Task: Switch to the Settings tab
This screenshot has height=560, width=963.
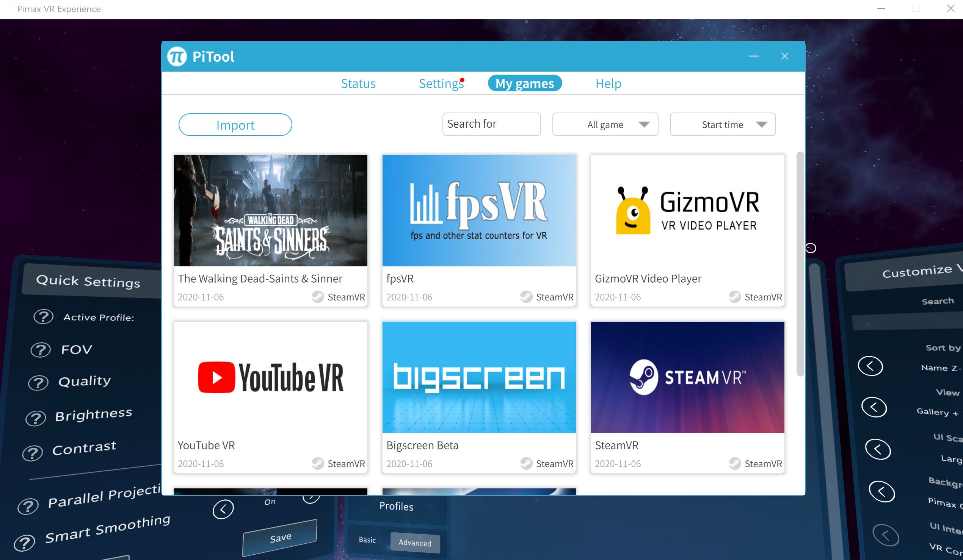Action: tap(441, 83)
